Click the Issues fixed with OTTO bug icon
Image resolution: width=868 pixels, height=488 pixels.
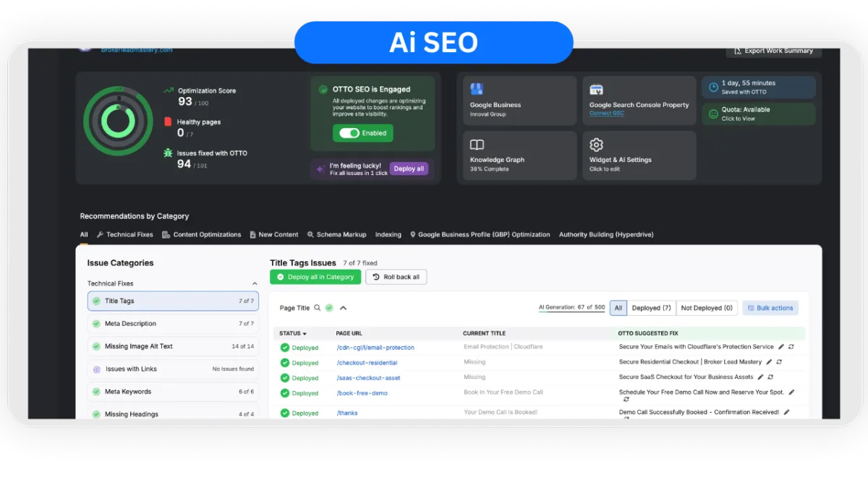169,153
